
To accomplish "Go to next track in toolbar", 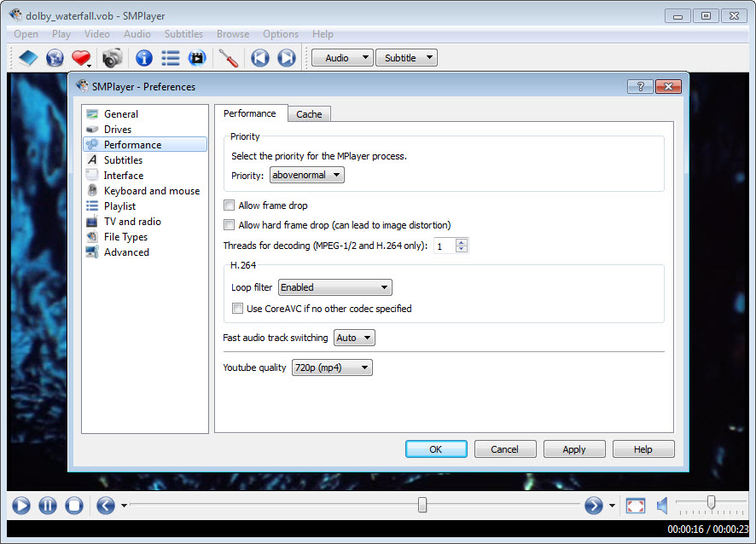I will pos(287,58).
